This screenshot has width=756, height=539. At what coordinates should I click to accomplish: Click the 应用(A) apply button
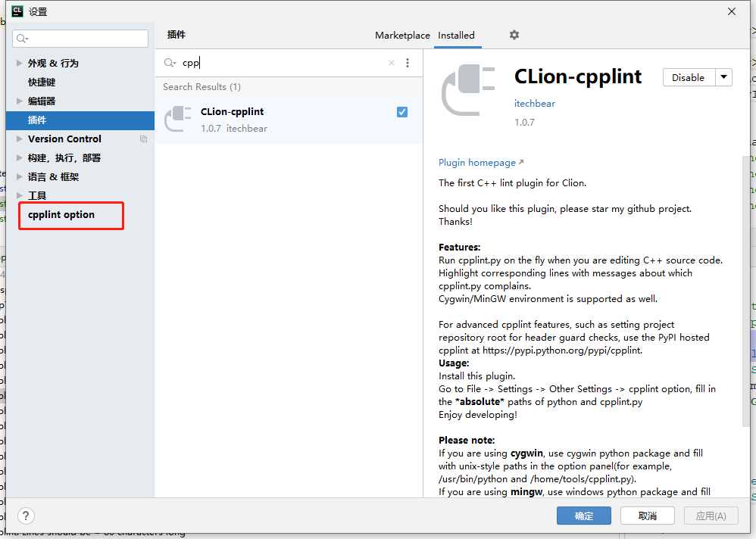click(711, 516)
